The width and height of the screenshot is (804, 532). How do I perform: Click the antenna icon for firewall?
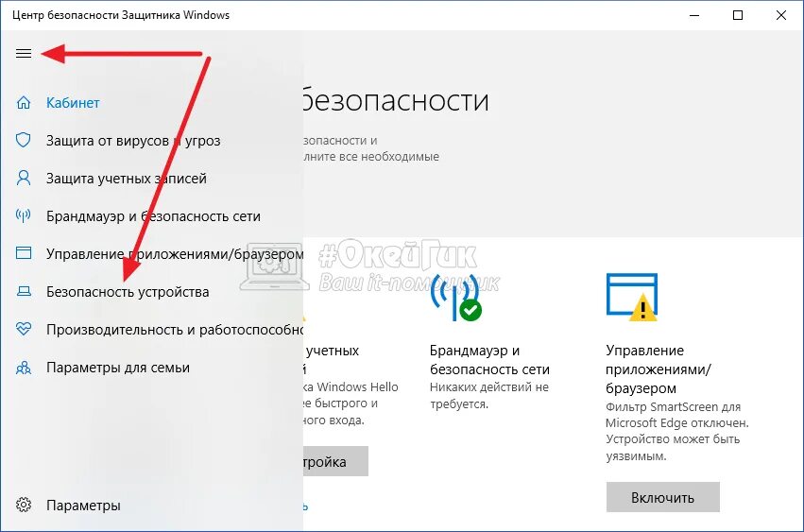click(x=24, y=215)
